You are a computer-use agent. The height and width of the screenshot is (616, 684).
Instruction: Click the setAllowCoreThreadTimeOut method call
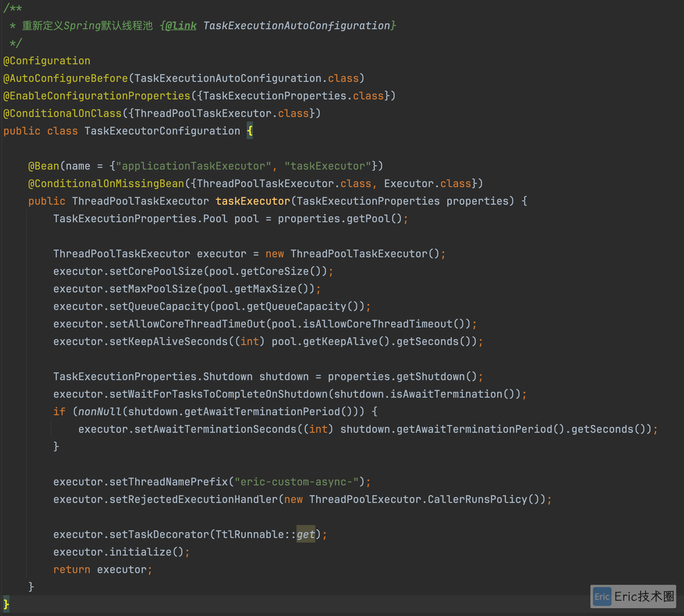187,324
